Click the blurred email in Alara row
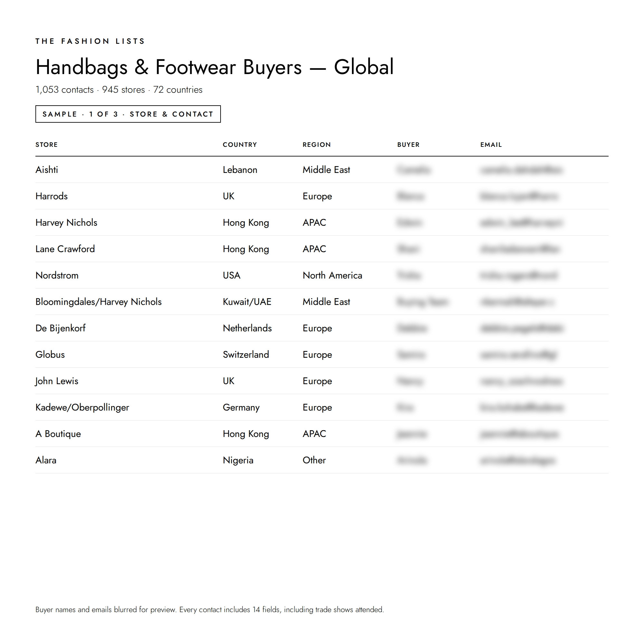This screenshot has height=644, width=644. pyautogui.click(x=518, y=460)
